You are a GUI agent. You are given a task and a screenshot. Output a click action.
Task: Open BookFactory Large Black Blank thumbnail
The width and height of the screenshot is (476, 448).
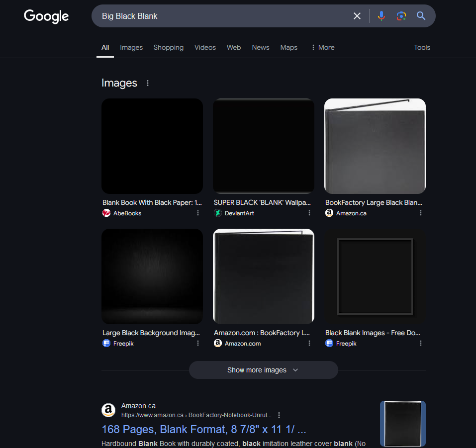point(375,146)
